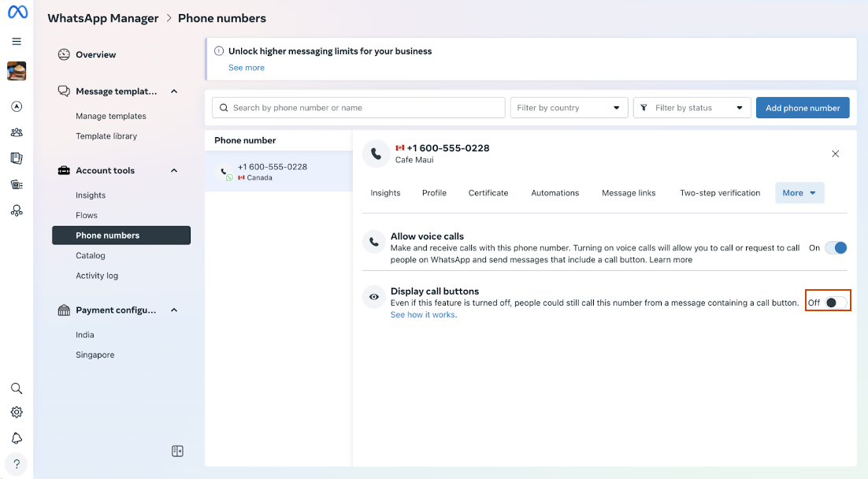The width and height of the screenshot is (868, 479).
Task: Open the notifications bell icon
Action: click(17, 438)
